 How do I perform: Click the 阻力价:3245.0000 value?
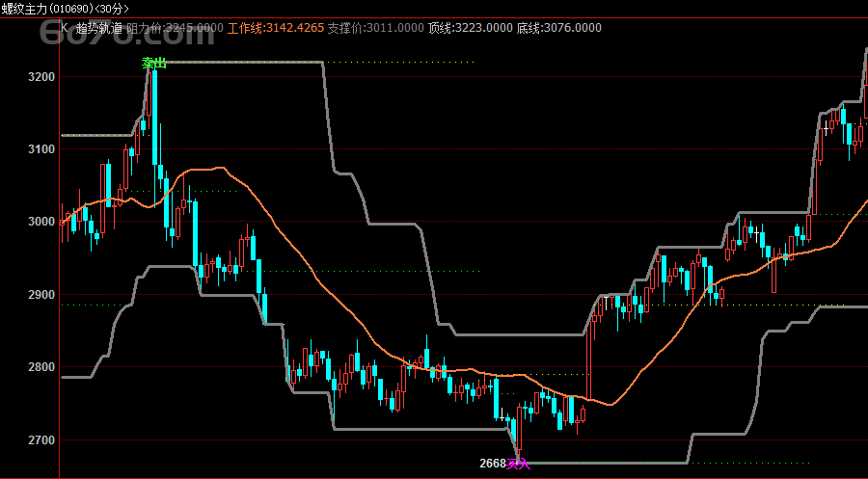(x=175, y=28)
